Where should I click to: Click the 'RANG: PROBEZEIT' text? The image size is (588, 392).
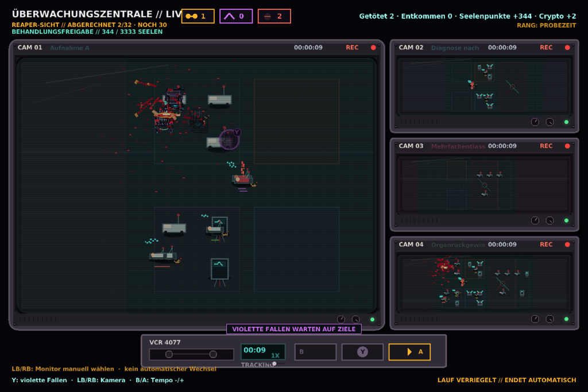547,25
